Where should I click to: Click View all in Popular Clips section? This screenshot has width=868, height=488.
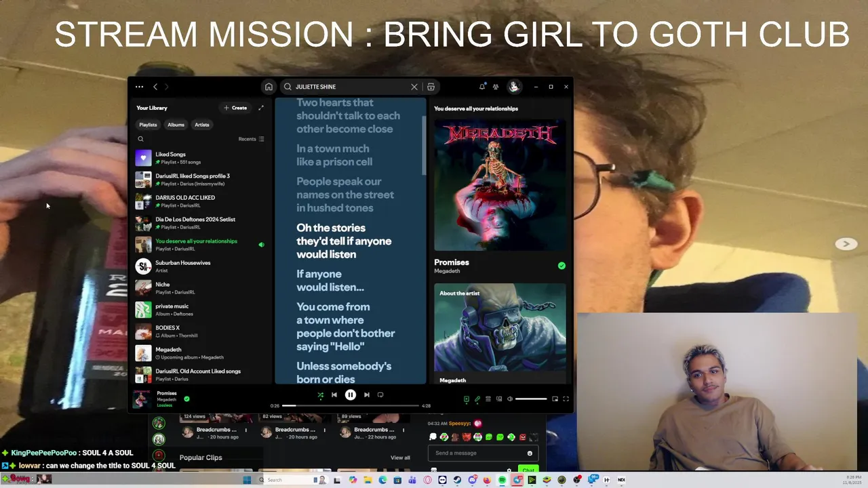400,457
